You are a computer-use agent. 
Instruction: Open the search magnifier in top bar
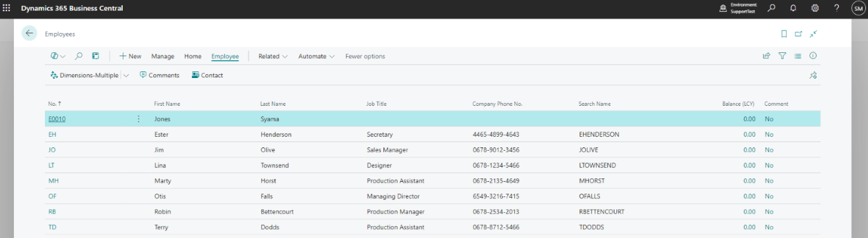pyautogui.click(x=772, y=8)
